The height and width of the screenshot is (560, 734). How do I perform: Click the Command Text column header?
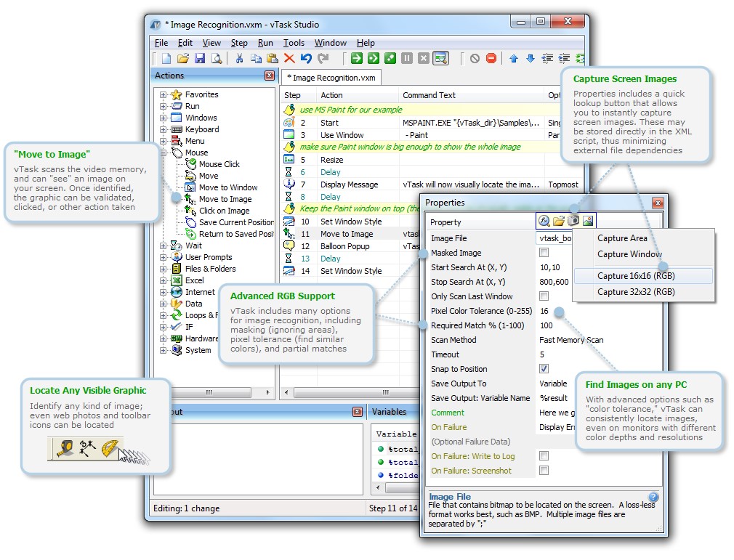[472, 95]
